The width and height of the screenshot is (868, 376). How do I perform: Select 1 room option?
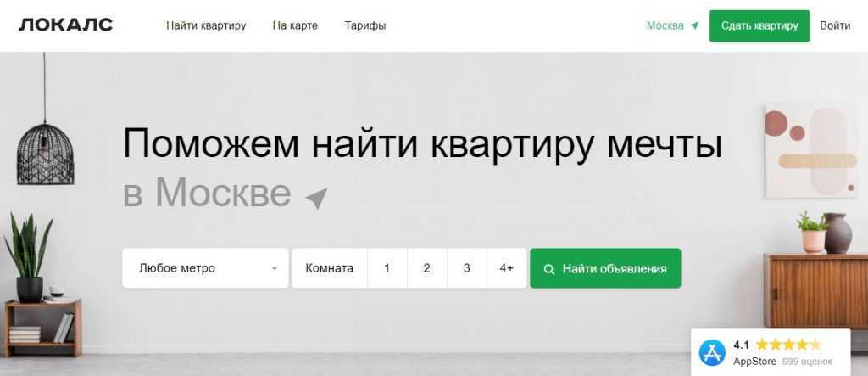387,268
